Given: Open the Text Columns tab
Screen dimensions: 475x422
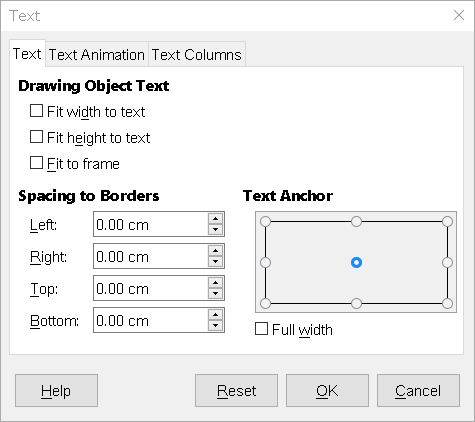Looking at the screenshot, I should [x=197, y=55].
